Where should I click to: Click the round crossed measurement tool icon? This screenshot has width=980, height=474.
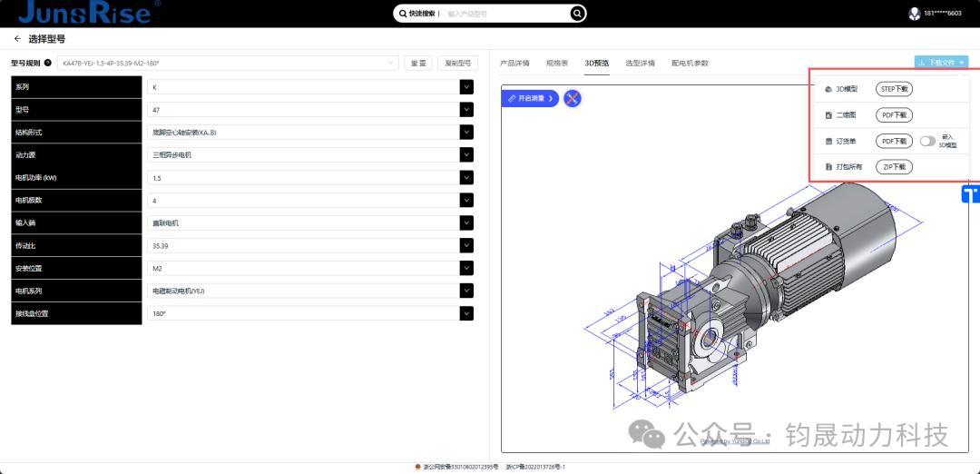(572, 98)
